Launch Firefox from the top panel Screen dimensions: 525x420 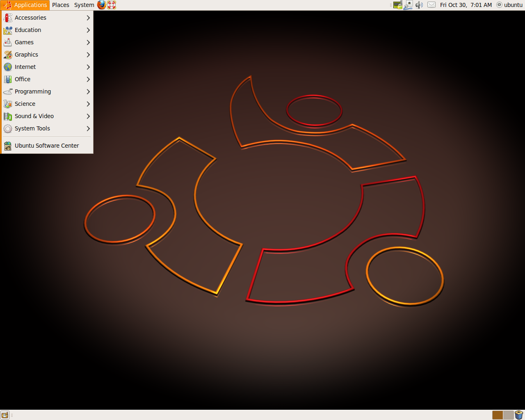(x=102, y=5)
